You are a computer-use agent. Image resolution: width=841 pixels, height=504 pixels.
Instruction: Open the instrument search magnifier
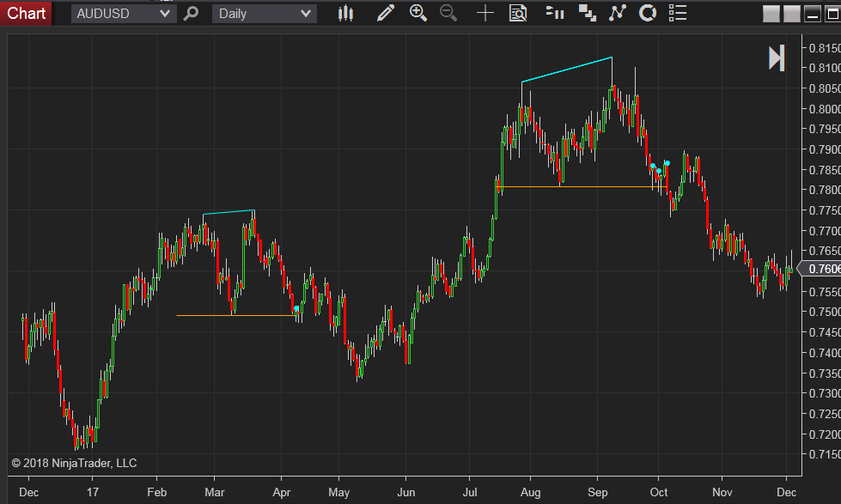(x=191, y=13)
